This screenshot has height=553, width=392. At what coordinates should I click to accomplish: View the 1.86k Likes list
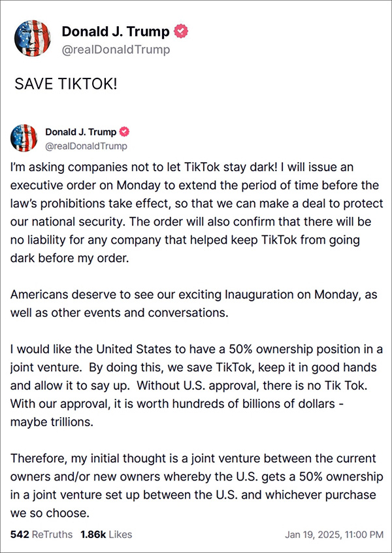106,535
